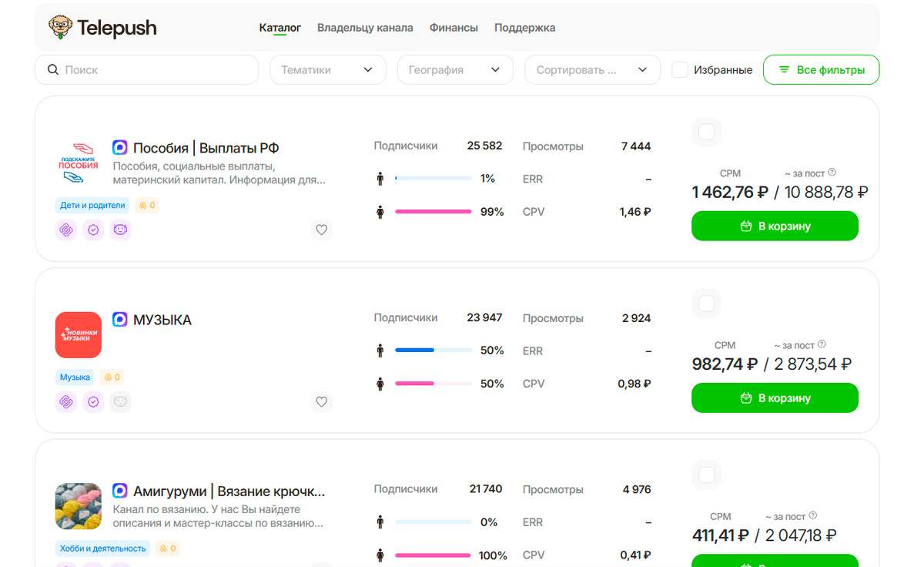Click the info icon next to Амигуруми post price
This screenshot has width=924, height=567.
point(812,515)
